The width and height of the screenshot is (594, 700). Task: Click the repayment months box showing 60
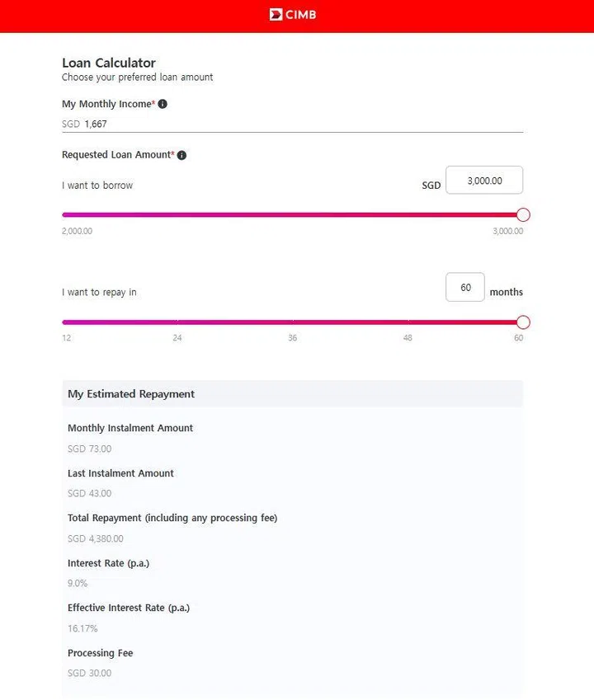pos(465,288)
